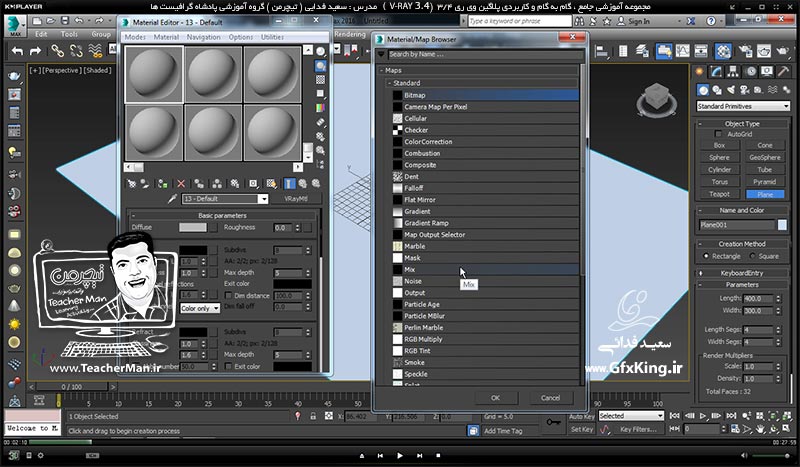Select the Unlink Selection broken chain tool
Screen dimensions: 800x467
pos(76,51)
